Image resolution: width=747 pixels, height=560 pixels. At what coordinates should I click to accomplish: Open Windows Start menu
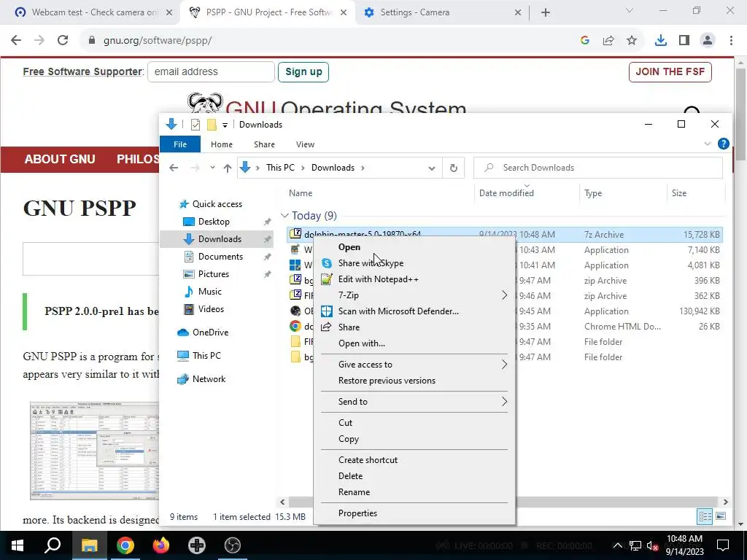click(18, 545)
